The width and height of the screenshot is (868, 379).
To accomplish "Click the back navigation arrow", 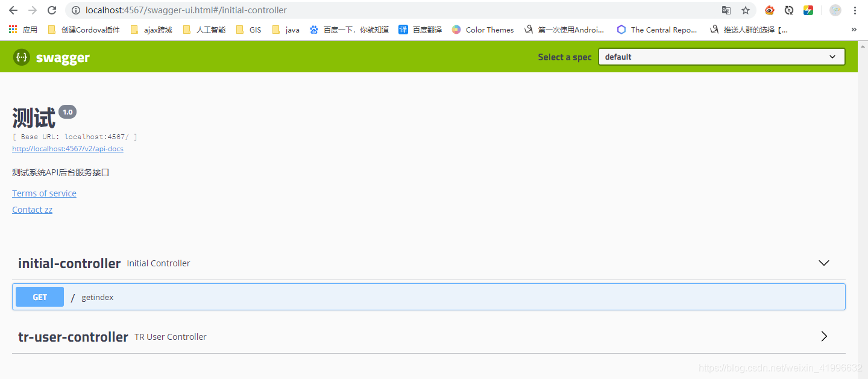I will click(13, 10).
